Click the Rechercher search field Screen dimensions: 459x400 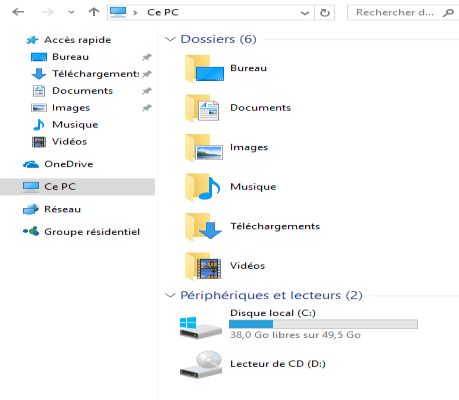403,13
